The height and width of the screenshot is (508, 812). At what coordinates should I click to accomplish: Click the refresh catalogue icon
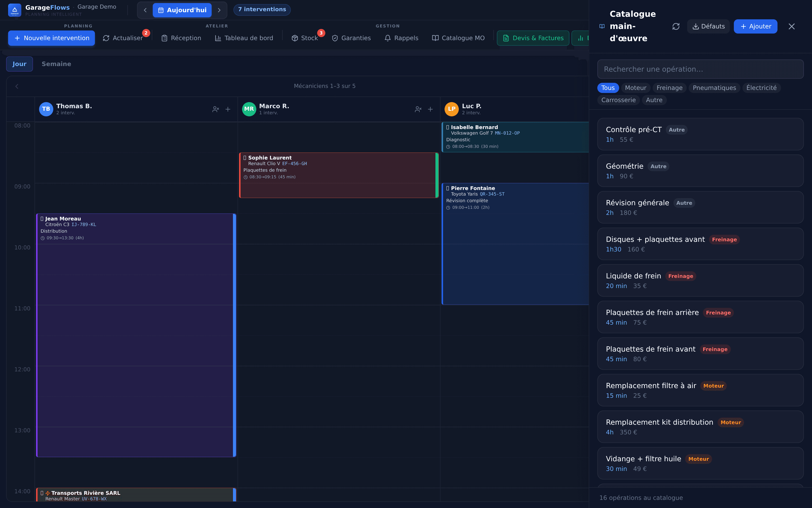676,26
